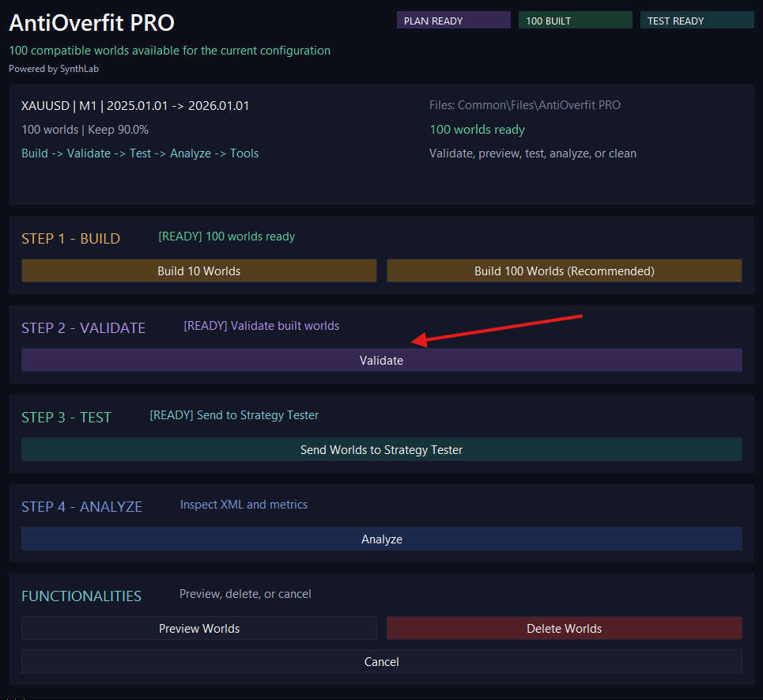Click the Build 10 Worlds button
Viewport: 763px width, 700px height.
click(x=199, y=271)
